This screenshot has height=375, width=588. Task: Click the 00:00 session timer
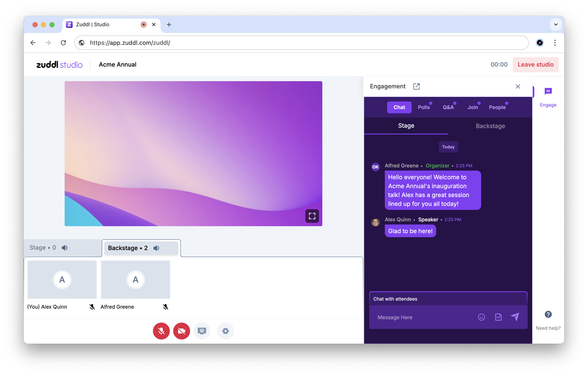499,64
